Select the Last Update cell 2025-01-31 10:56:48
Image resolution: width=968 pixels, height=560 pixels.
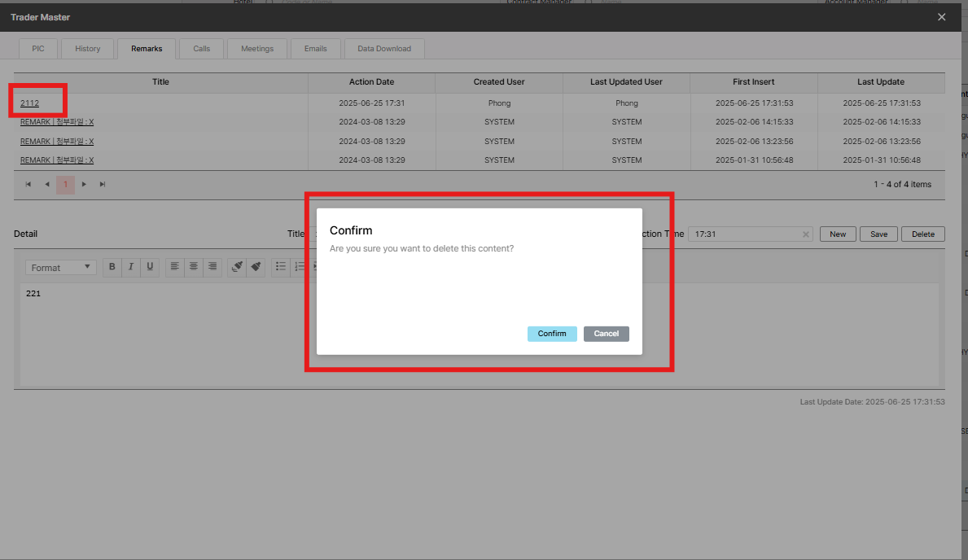[882, 160]
